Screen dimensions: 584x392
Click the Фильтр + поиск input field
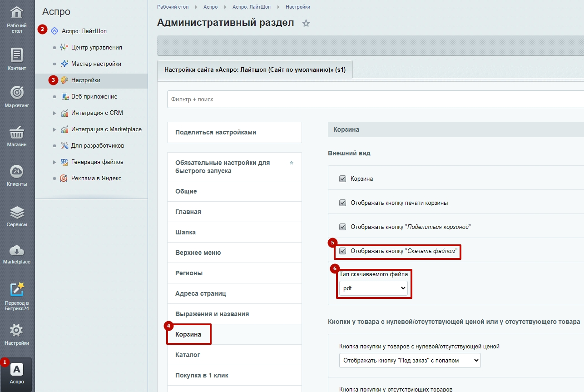(375, 99)
